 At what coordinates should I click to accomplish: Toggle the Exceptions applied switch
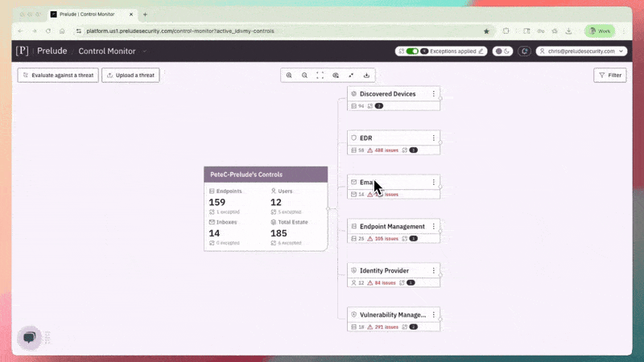tap(412, 51)
